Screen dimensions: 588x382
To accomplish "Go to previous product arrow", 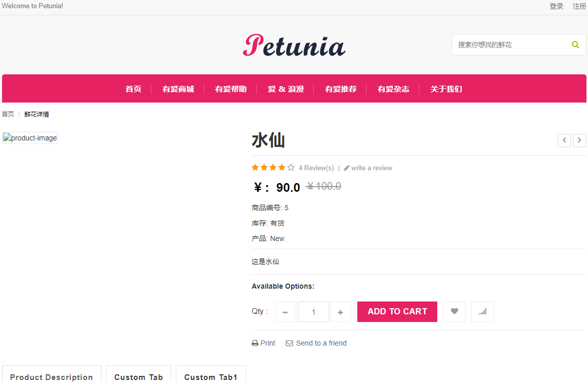I will tap(564, 140).
